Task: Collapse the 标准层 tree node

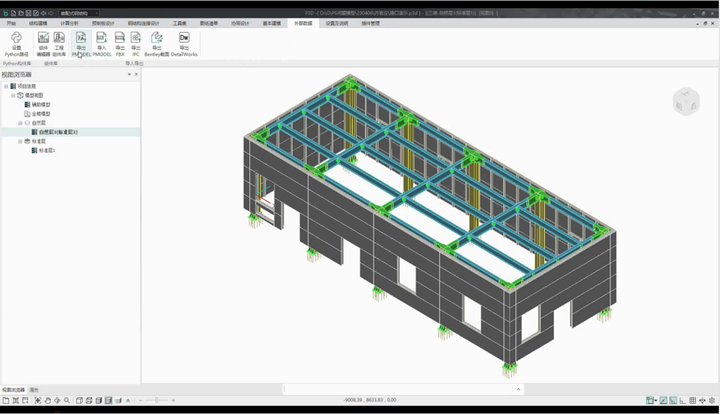Action: click(20, 141)
